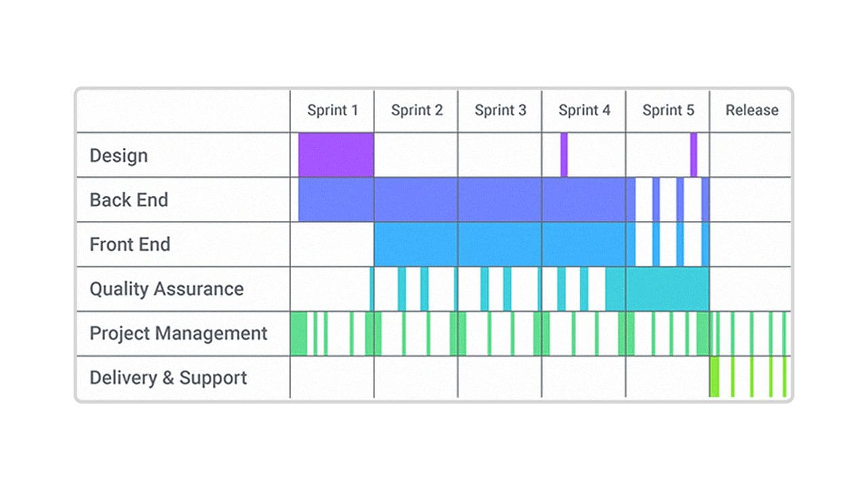The width and height of the screenshot is (868, 488).
Task: Click the Back End row label
Action: [129, 200]
